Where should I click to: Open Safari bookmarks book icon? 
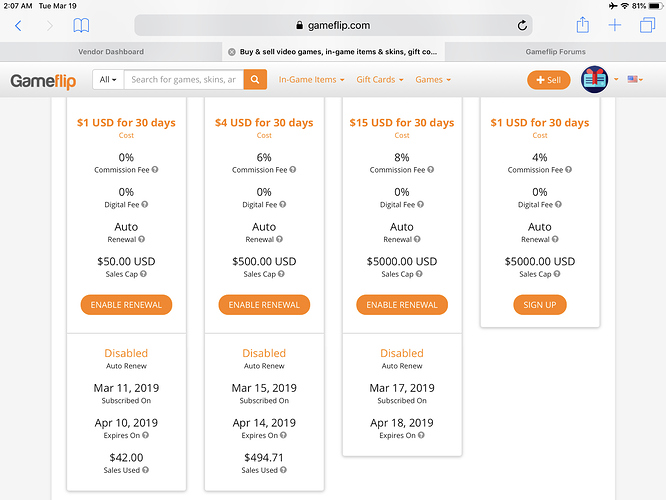point(81,25)
